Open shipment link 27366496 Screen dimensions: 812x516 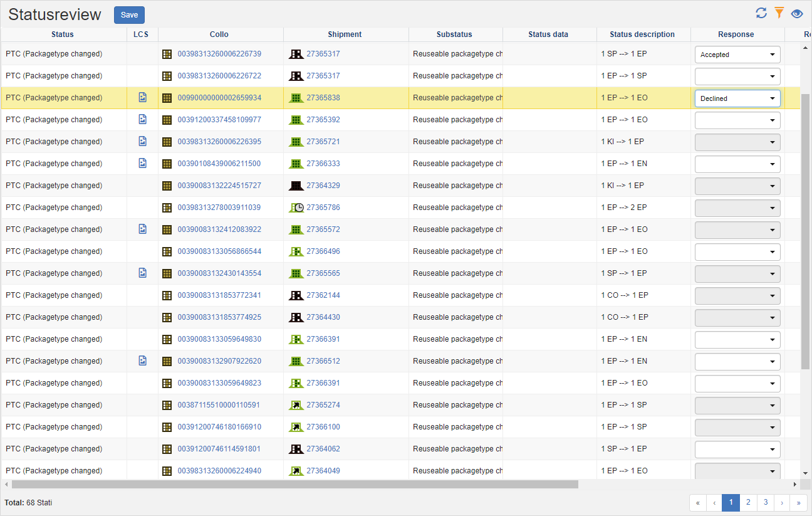tap(323, 251)
